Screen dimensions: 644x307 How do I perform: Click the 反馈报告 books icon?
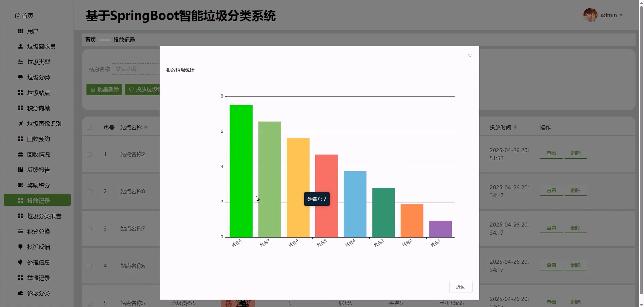(x=20, y=170)
